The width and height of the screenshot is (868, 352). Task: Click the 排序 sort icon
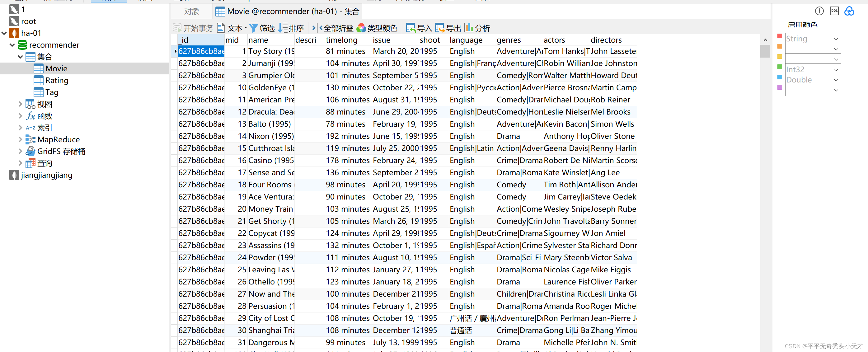[x=282, y=28]
